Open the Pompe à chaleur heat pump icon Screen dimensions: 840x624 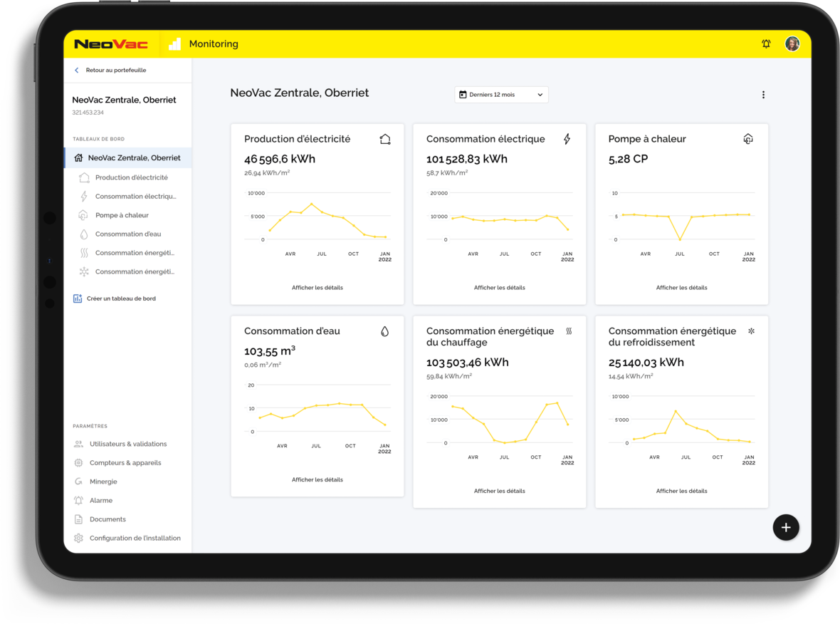(748, 139)
